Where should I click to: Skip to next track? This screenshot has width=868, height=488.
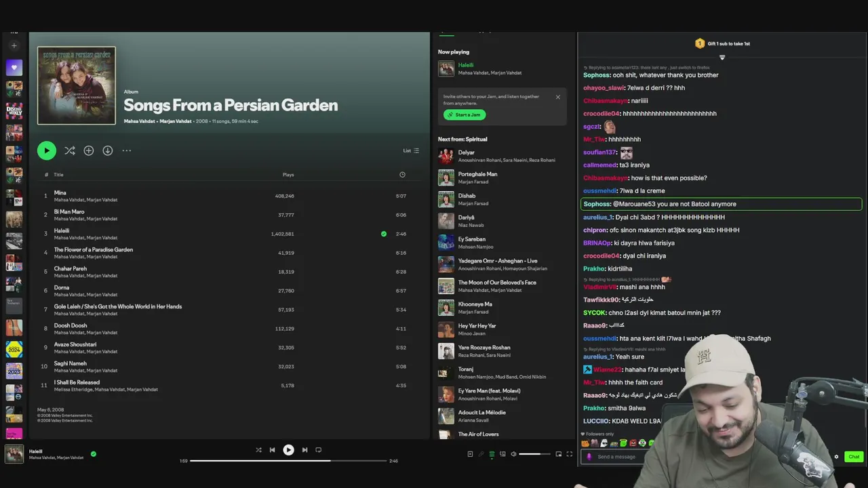(x=304, y=450)
